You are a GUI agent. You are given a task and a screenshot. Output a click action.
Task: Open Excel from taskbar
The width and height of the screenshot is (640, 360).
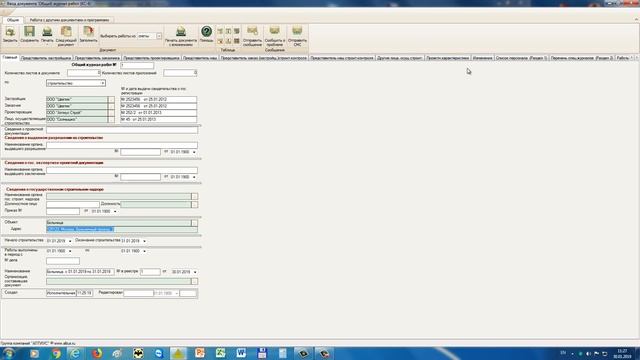click(220, 353)
